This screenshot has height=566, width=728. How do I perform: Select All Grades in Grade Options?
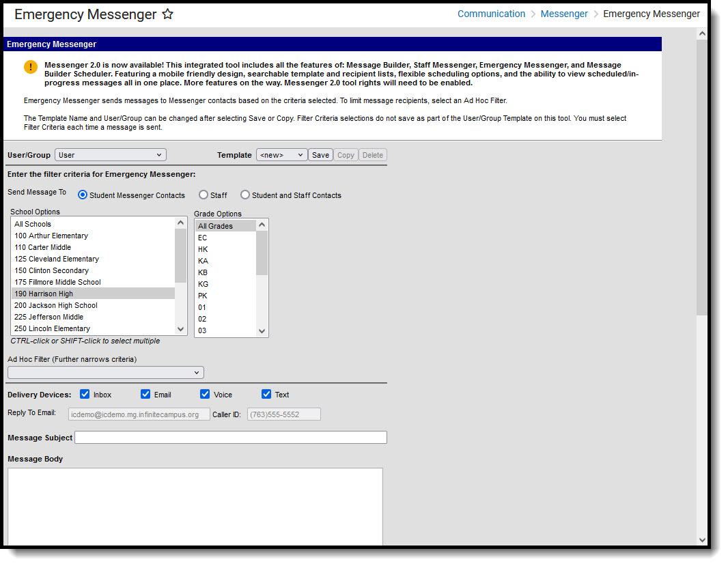pyautogui.click(x=225, y=226)
